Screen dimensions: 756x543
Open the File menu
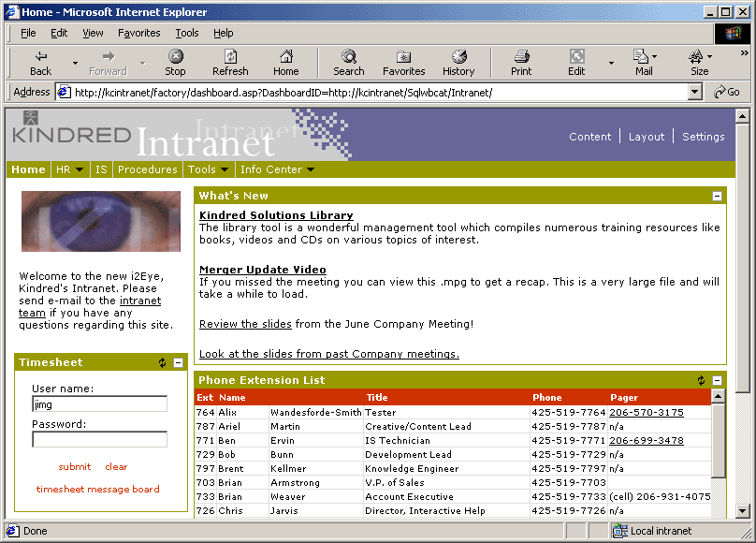pos(28,33)
